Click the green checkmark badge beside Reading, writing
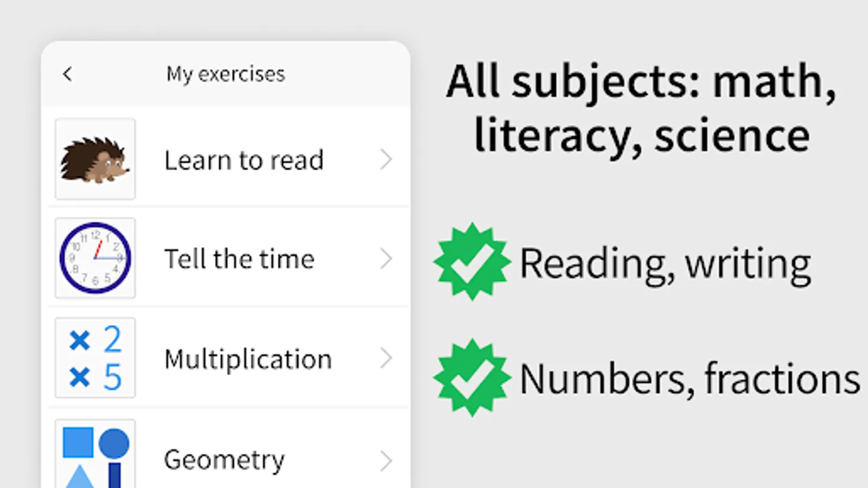Image resolution: width=868 pixels, height=488 pixels. pyautogui.click(x=472, y=261)
